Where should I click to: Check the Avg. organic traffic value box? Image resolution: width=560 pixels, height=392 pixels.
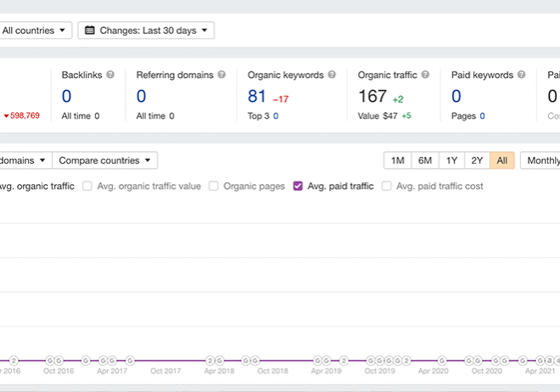[x=87, y=186]
